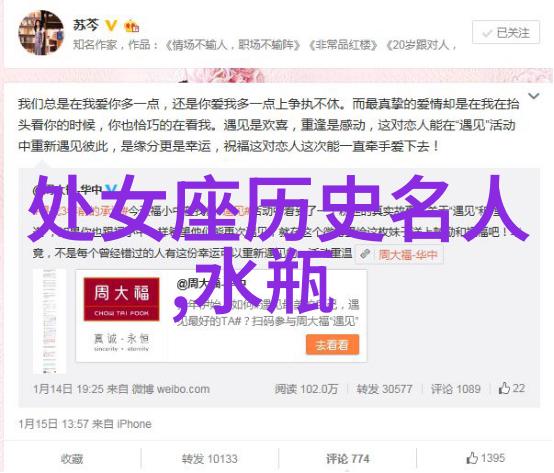Open the long document image thumbnail
The height and width of the screenshot is (473, 554).
(49, 321)
